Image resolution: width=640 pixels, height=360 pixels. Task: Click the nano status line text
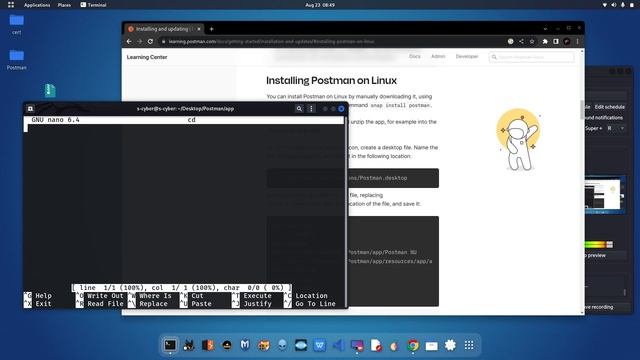(x=182, y=288)
